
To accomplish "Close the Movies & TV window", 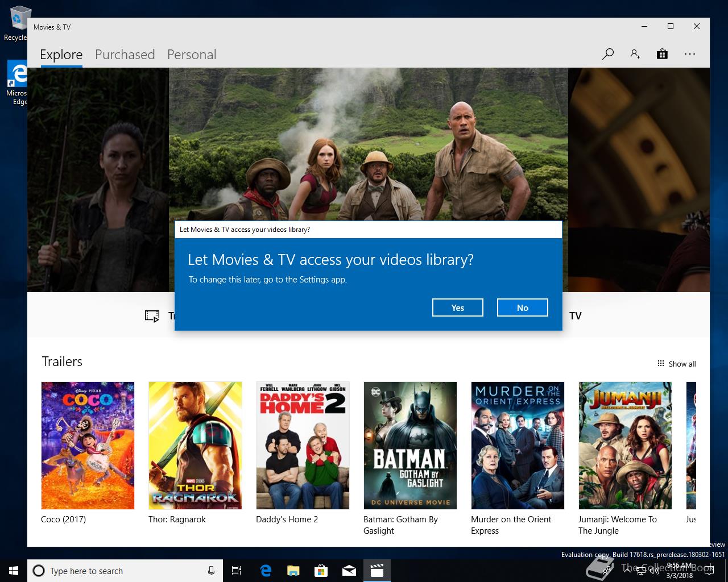I will tap(697, 27).
